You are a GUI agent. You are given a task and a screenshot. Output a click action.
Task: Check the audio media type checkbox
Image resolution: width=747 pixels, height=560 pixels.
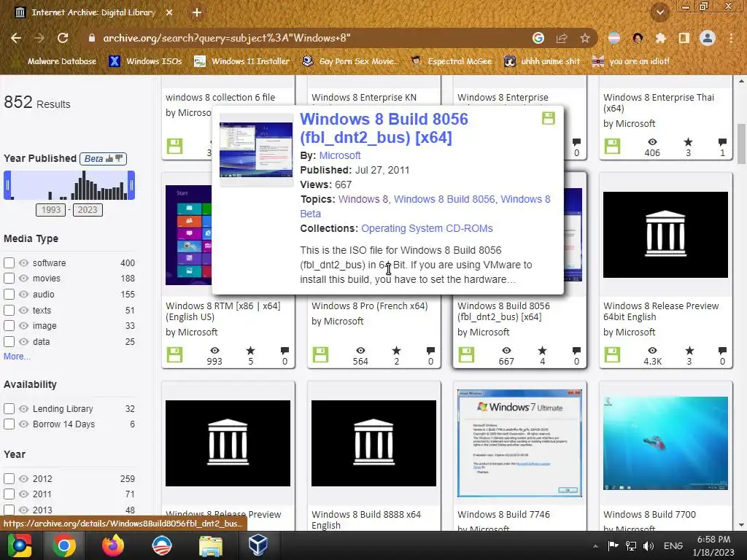[9, 295]
